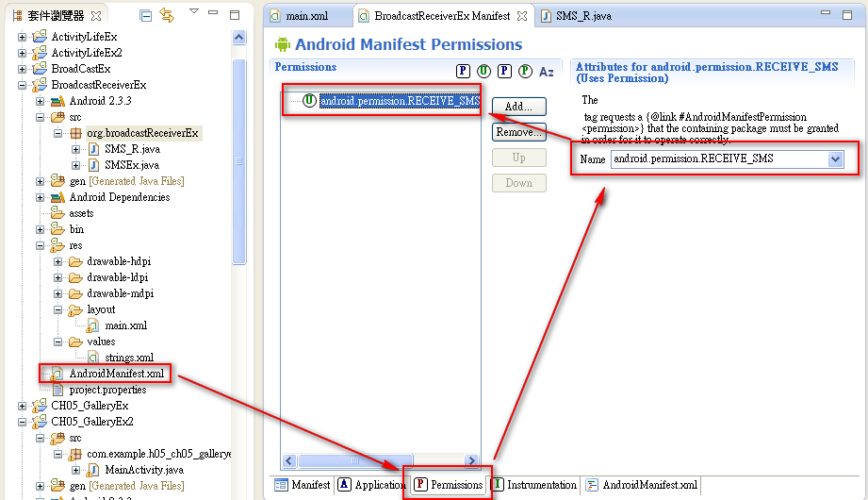Screen dimensions: 868x500
Task: Click the Down button
Action: [x=518, y=183]
